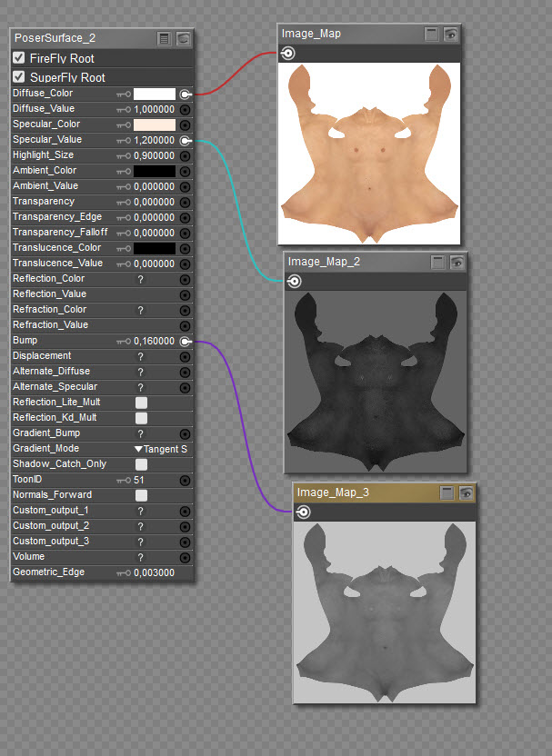The width and height of the screenshot is (552, 756).
Task: Click Diffuse_Color connected plug icon
Action: (x=186, y=94)
